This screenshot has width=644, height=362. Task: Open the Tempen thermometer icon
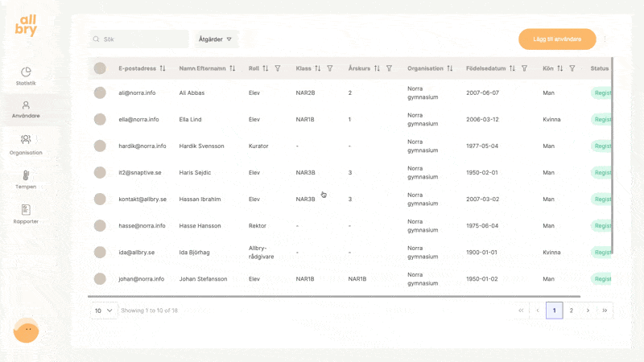(x=26, y=175)
